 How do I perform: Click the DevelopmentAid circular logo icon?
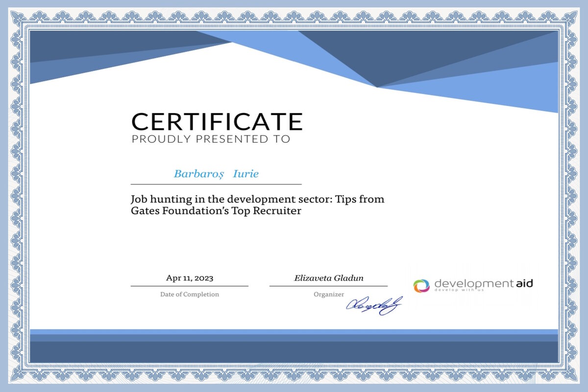[x=421, y=285]
